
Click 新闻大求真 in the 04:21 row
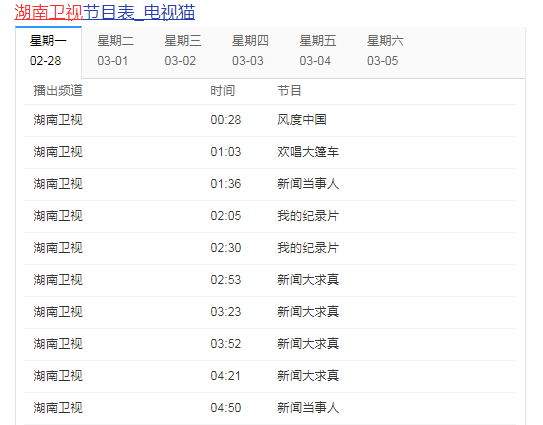coord(308,376)
